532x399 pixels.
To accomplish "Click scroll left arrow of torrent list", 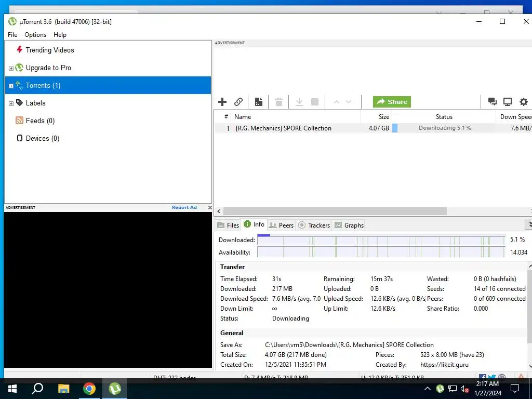I will coord(219,211).
